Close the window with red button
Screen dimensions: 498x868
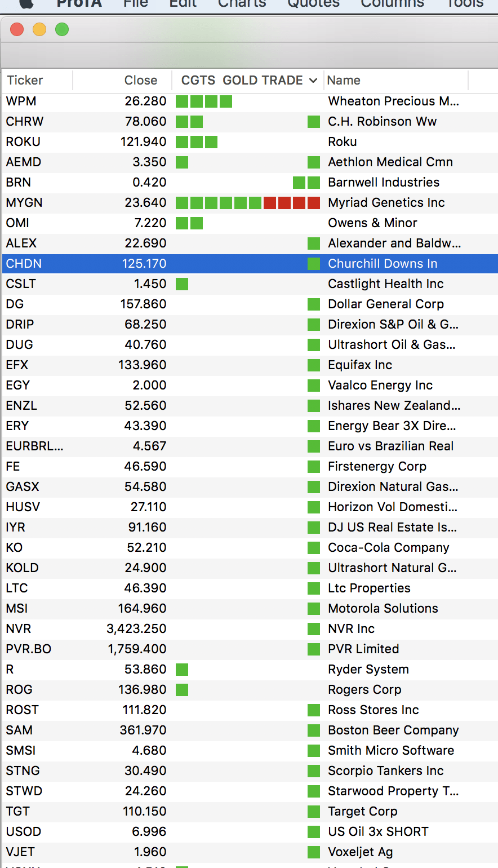pos(17,29)
